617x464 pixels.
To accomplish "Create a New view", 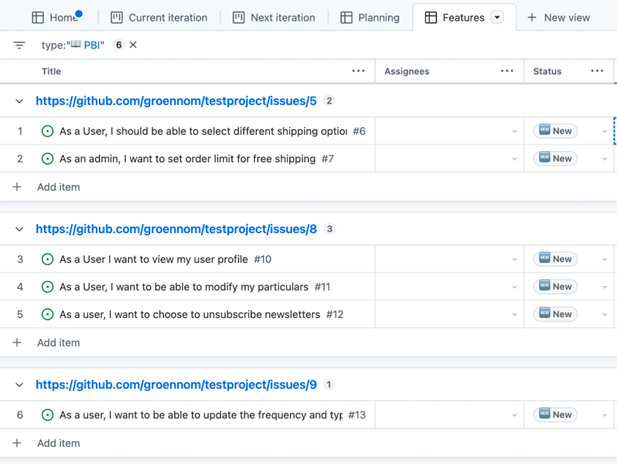I will (x=558, y=18).
